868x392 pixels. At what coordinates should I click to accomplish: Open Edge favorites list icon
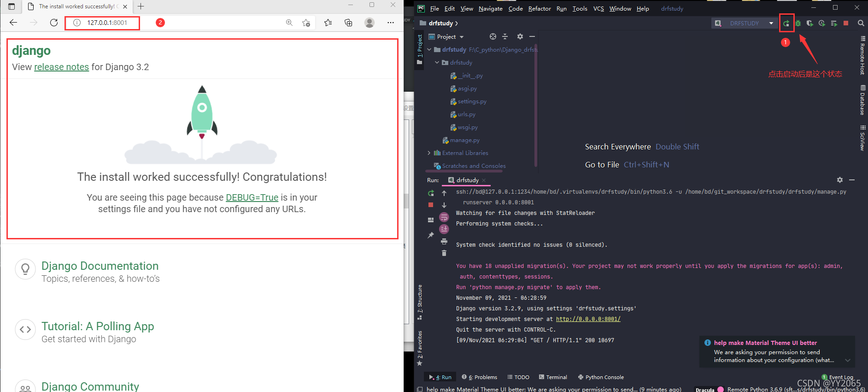[x=328, y=23]
